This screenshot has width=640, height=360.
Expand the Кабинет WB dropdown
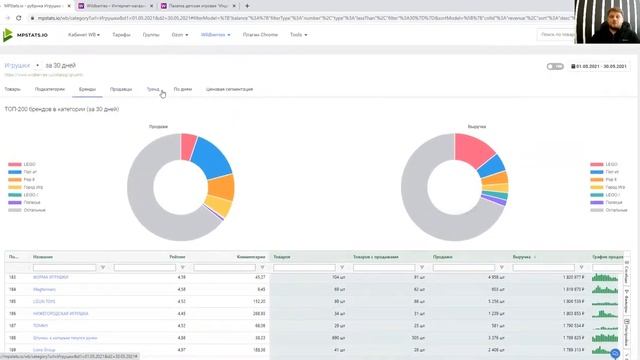(84, 35)
